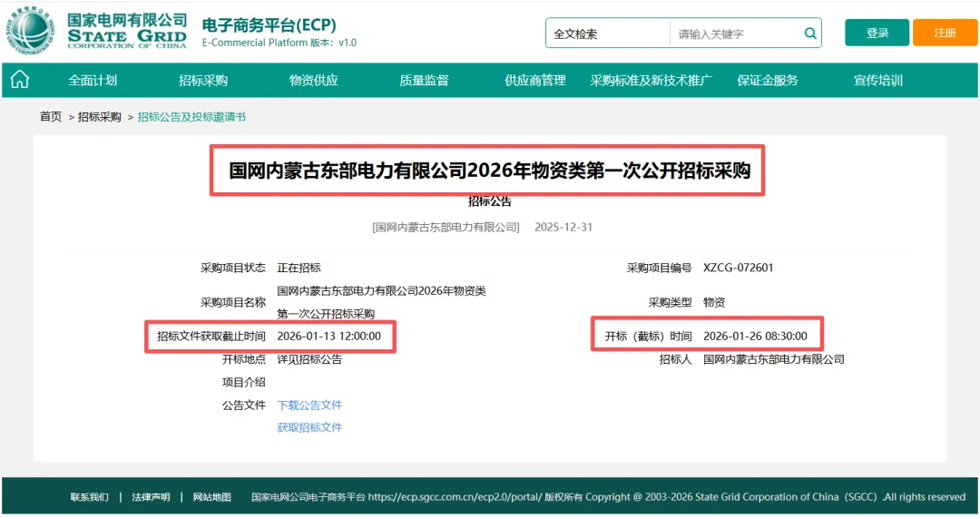
Task: Click 网站地图 in the footer
Action: click(211, 497)
